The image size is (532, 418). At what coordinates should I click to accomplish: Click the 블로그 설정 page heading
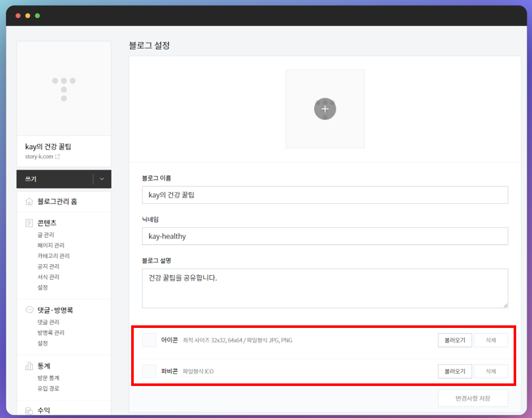coord(149,45)
